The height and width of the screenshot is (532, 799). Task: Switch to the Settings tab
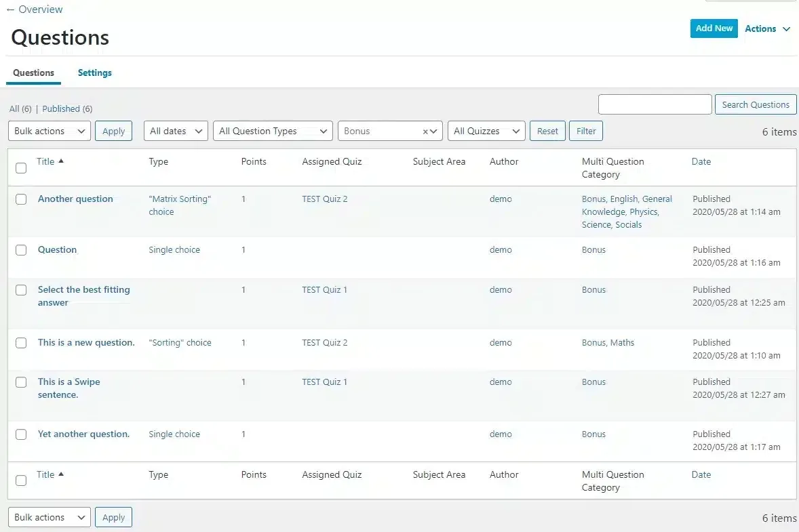coord(94,73)
